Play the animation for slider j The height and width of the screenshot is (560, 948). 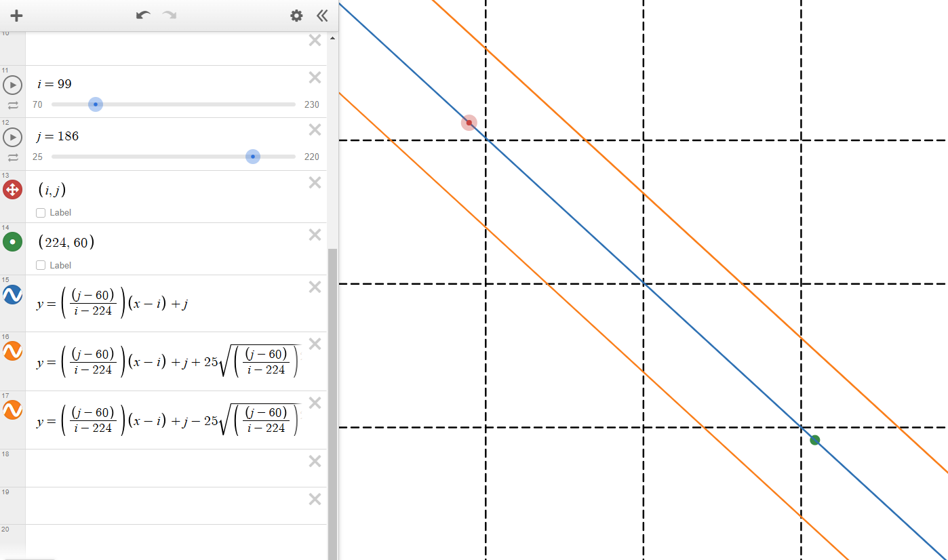12,137
